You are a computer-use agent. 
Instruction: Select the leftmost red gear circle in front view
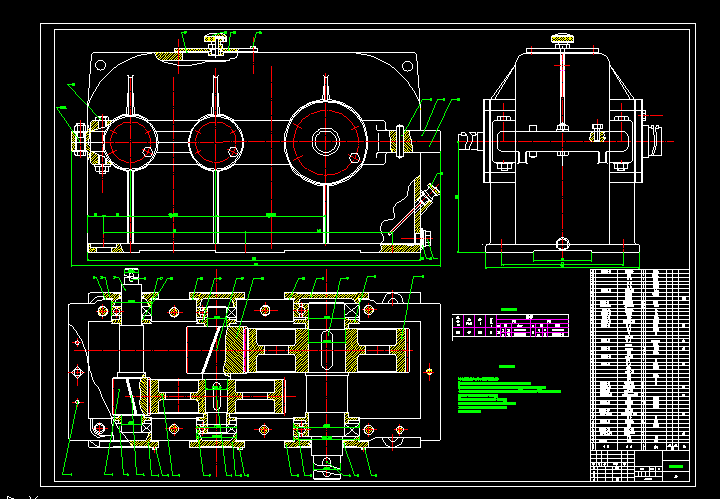[131, 141]
